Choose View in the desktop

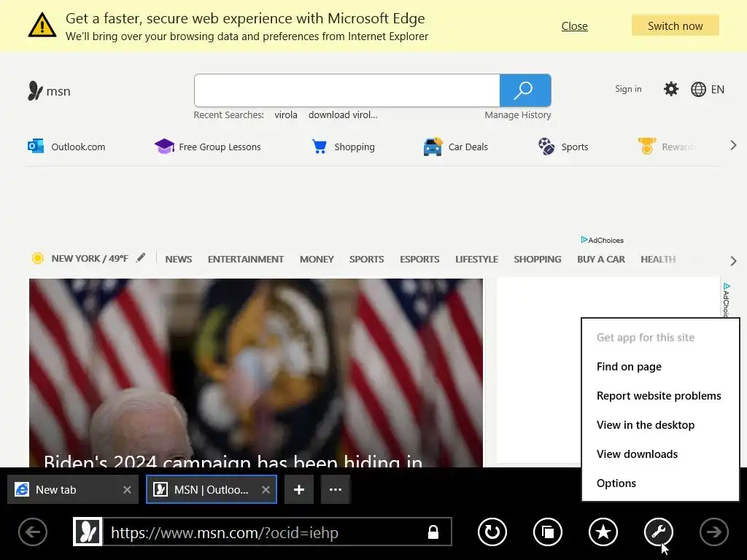[x=660, y=425]
